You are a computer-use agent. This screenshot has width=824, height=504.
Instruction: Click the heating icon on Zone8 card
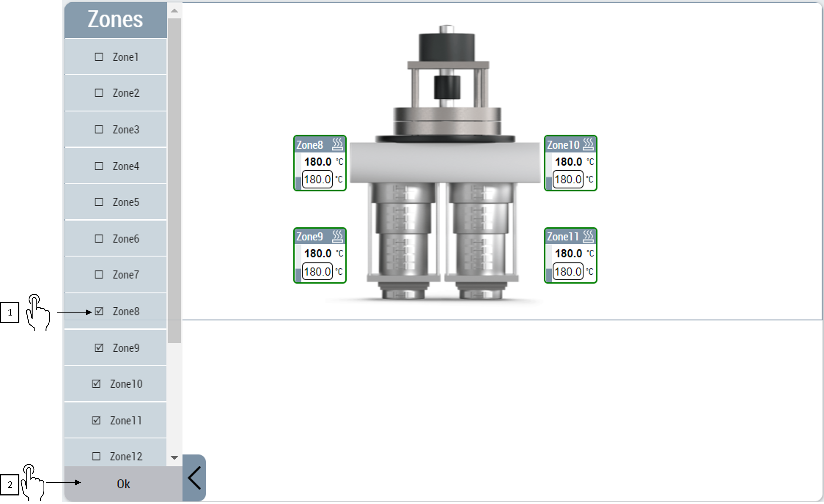pyautogui.click(x=337, y=144)
